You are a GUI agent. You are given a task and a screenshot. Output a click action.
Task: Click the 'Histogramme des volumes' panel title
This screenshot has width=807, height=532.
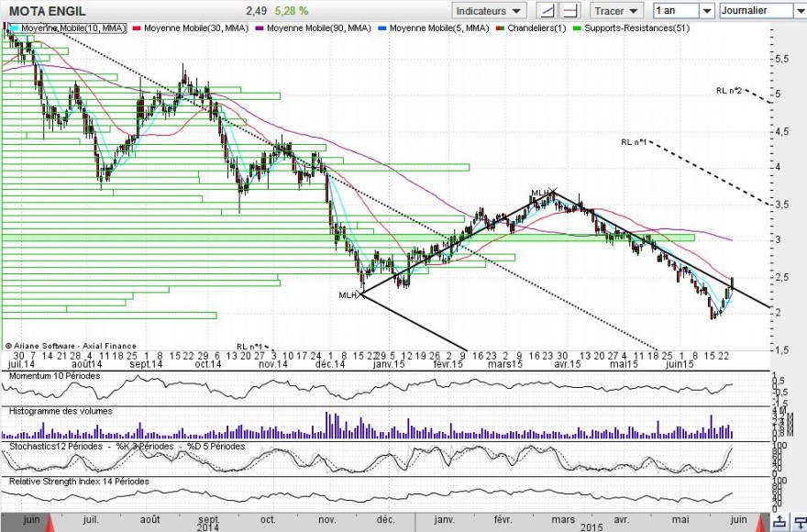tap(61, 411)
